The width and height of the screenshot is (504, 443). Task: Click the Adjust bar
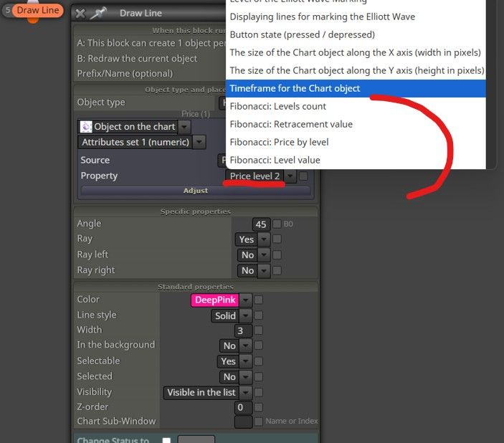[x=196, y=191]
